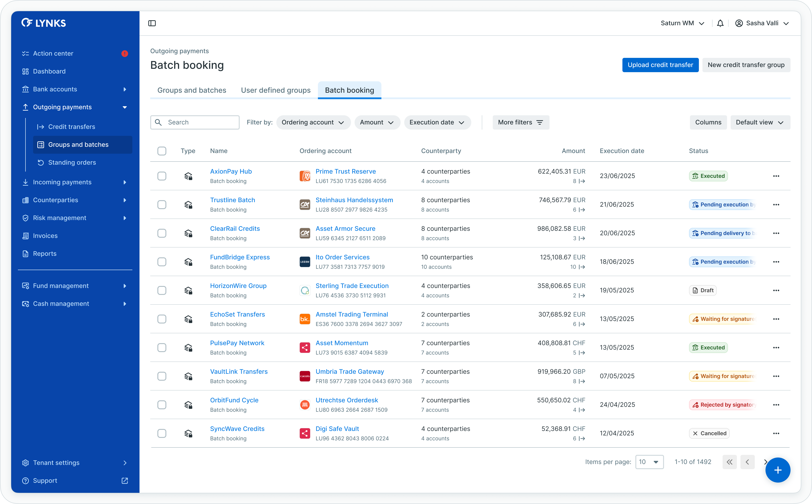Tick the PulsePay Network row checkbox
Screen dimensions: 812x504
pos(162,348)
